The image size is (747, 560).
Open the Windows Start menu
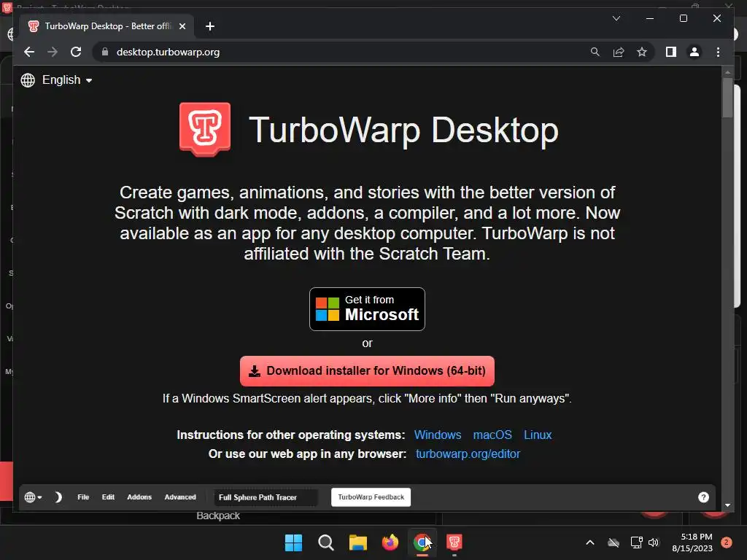pos(293,542)
